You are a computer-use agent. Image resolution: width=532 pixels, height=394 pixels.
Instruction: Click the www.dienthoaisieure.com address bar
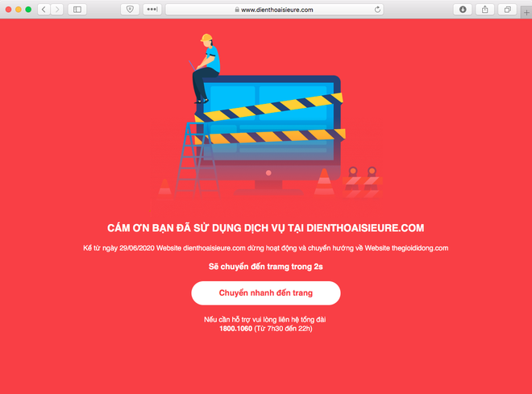[x=275, y=10]
